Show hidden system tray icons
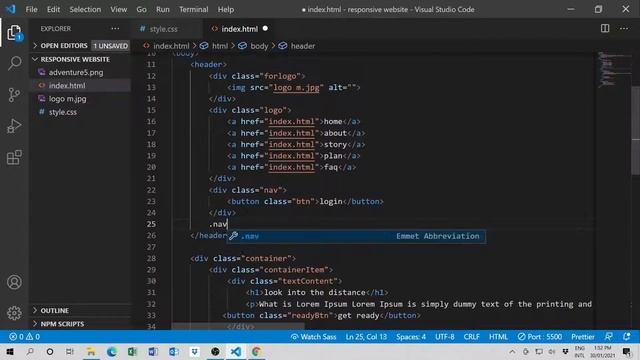 [x=512, y=351]
